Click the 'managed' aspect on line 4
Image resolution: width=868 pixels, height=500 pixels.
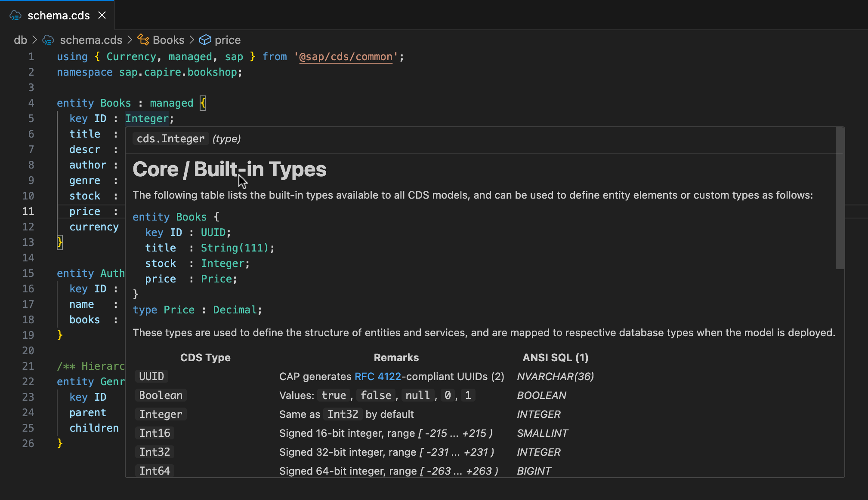pyautogui.click(x=171, y=103)
